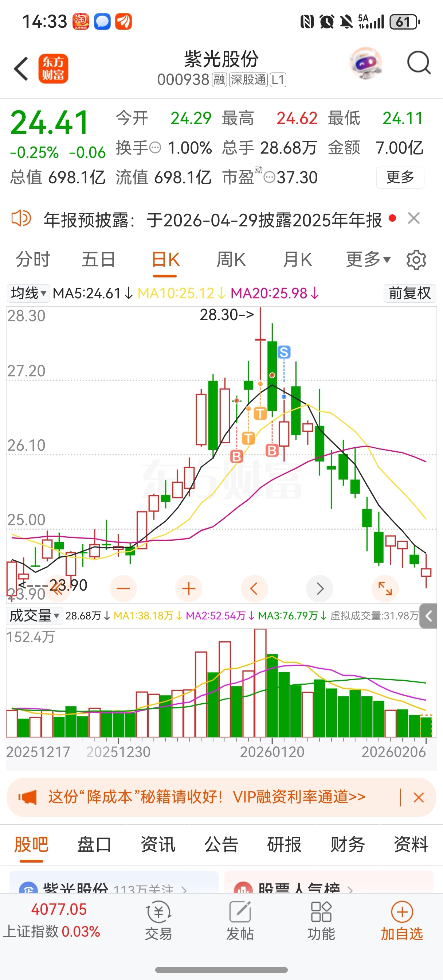This screenshot has height=980, width=443.
Task: Tap the S sell marker on chart
Action: pos(284,352)
